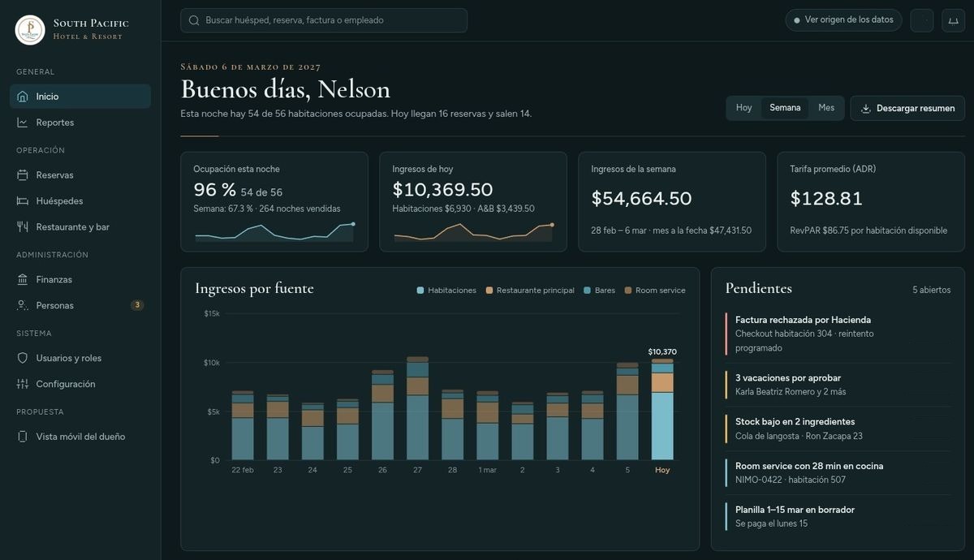Image resolution: width=974 pixels, height=560 pixels.
Task: Open 'Planilla 1–15 mar en borrador' item
Action: [838, 517]
